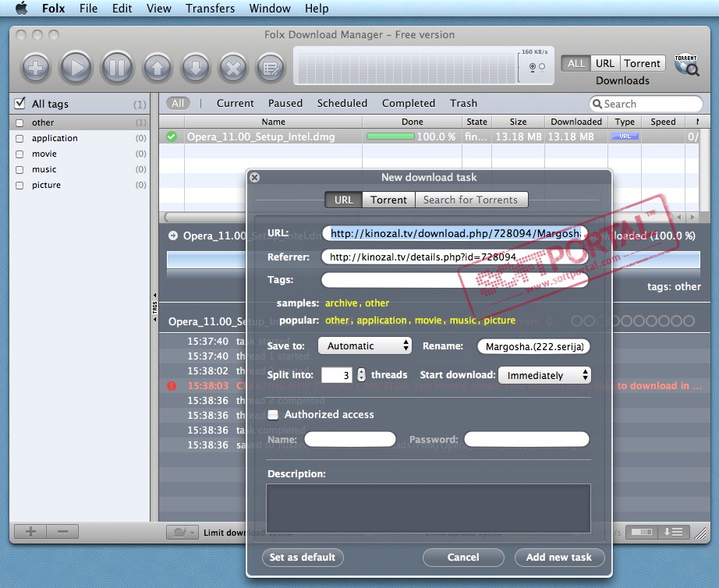
Task: Toggle the progress bar view icon in status bar
Action: (642, 532)
